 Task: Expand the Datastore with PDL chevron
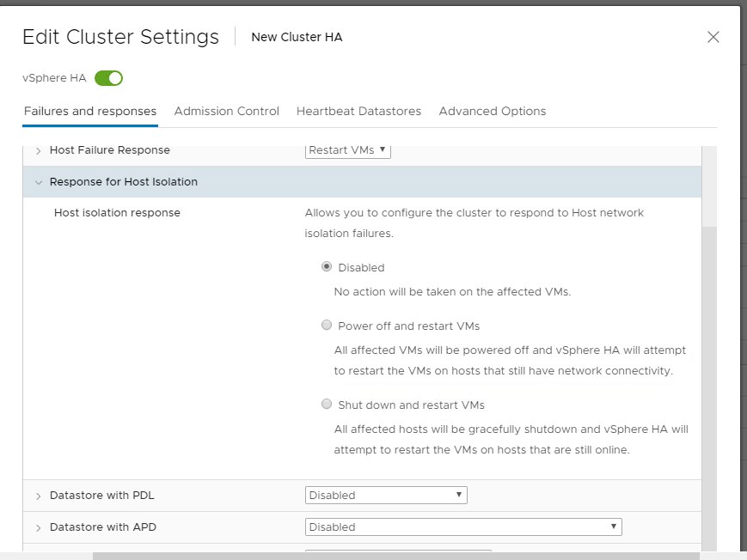click(x=38, y=496)
